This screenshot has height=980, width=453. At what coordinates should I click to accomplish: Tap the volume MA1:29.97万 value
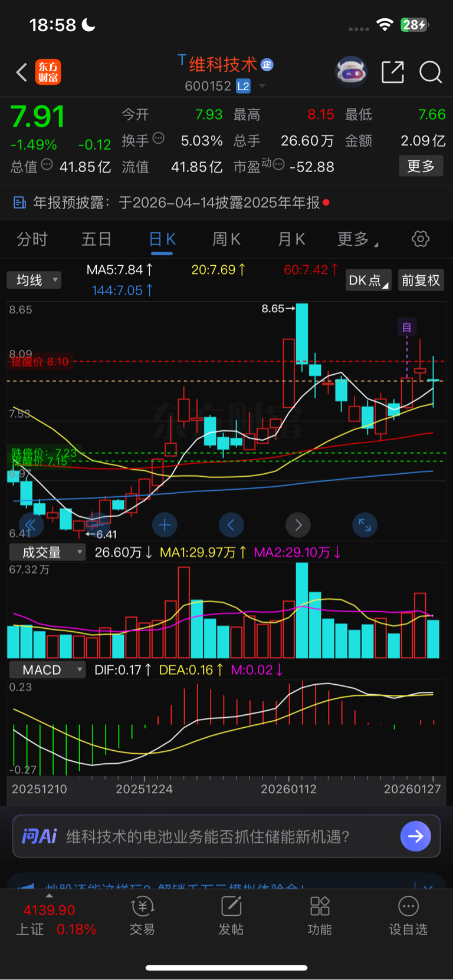click(203, 552)
